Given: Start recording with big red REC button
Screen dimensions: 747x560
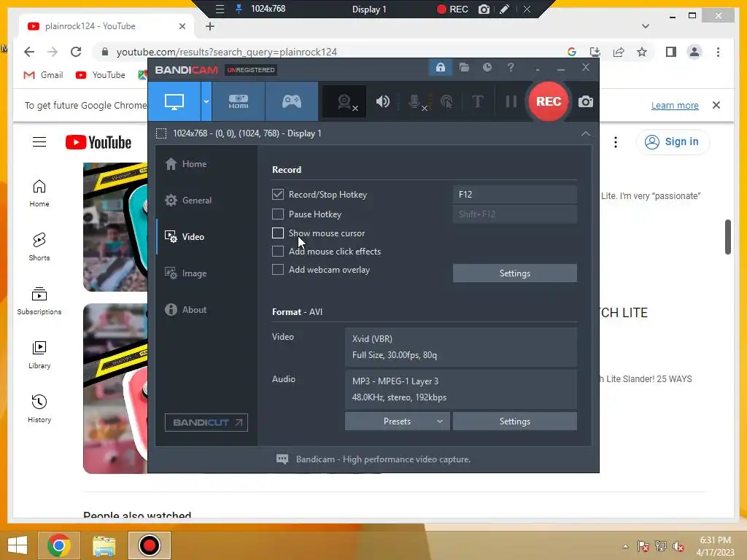Looking at the screenshot, I should [x=549, y=101].
